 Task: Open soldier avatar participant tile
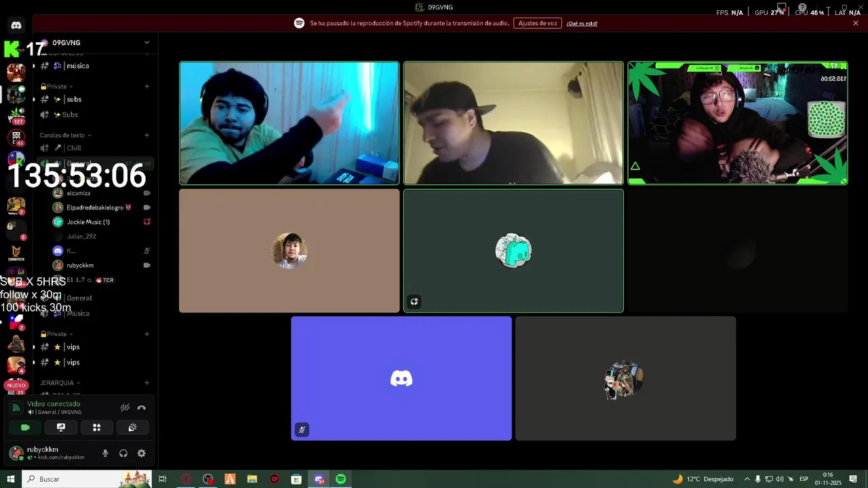[x=625, y=378]
